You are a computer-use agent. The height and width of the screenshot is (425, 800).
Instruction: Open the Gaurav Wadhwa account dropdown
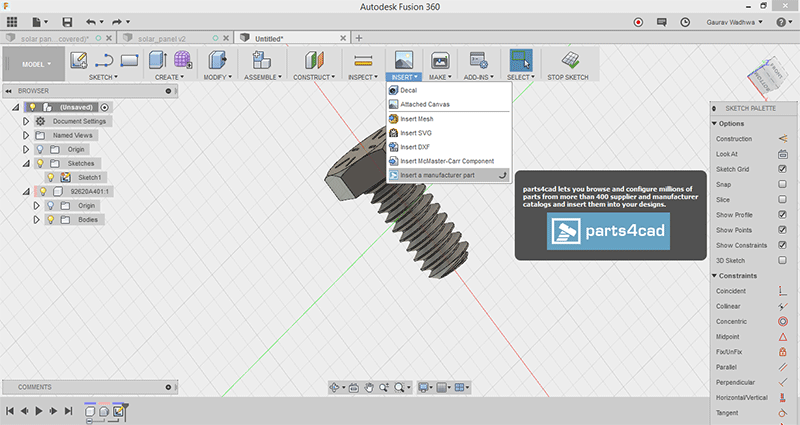734,22
